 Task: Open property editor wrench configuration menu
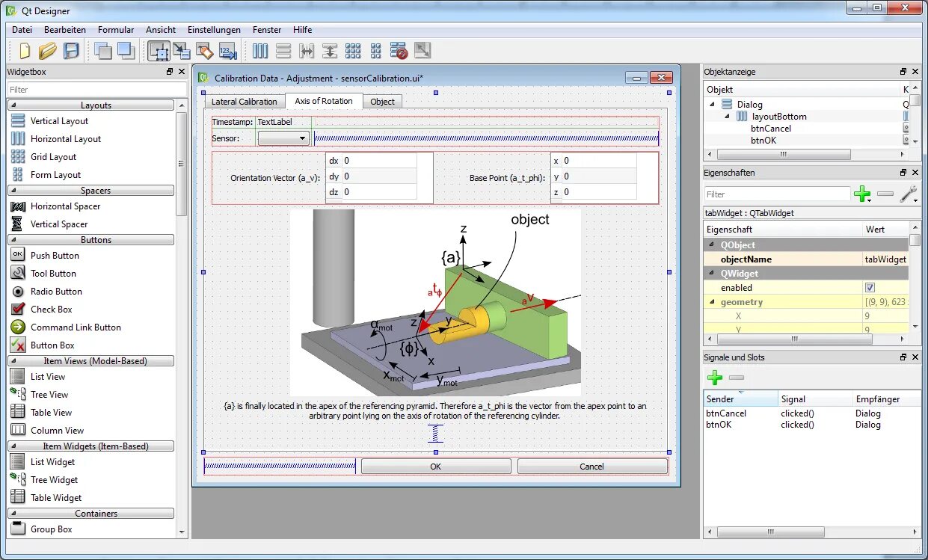click(909, 194)
